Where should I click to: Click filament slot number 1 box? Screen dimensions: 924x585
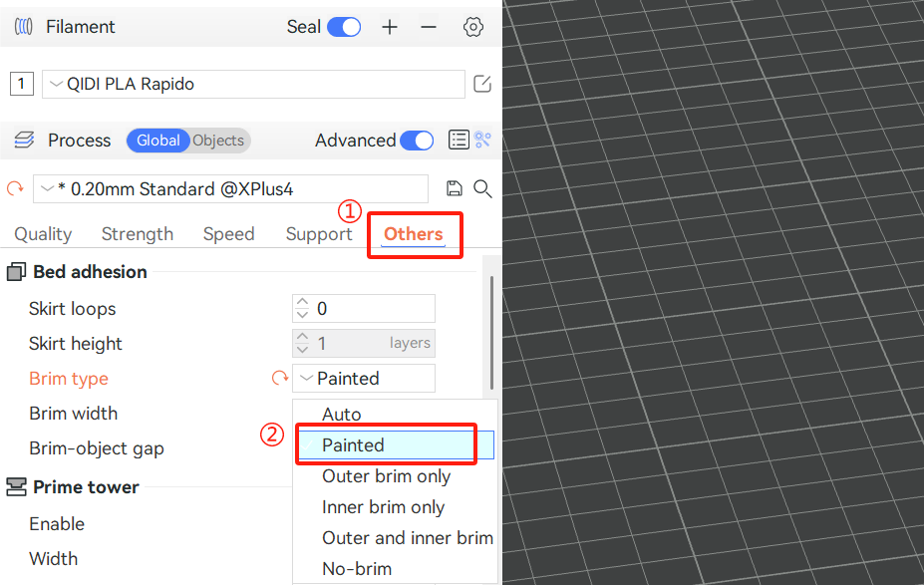coord(22,84)
